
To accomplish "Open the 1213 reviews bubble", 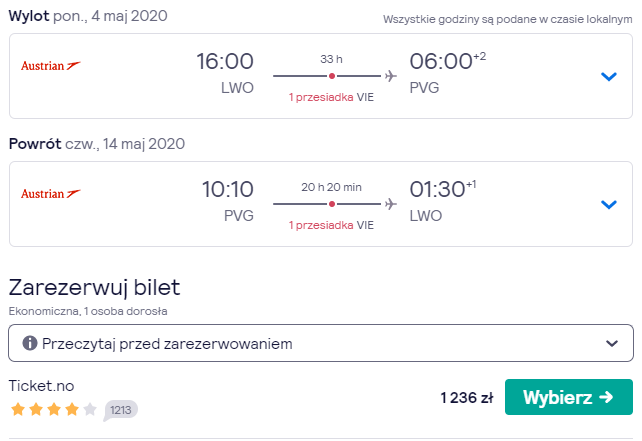I will pyautogui.click(x=120, y=410).
